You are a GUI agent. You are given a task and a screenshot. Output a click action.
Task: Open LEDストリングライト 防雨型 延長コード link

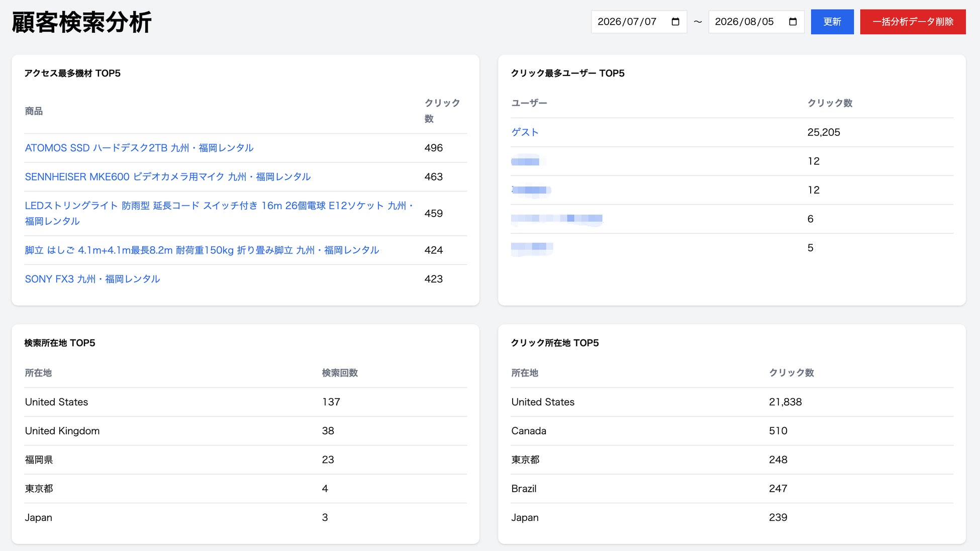(x=219, y=213)
